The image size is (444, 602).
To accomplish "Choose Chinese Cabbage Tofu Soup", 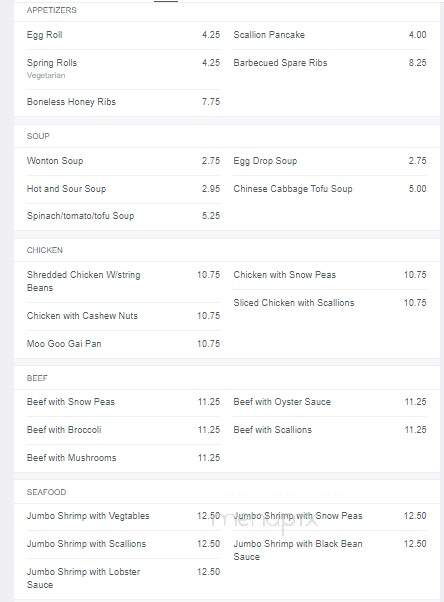I will (330, 189).
